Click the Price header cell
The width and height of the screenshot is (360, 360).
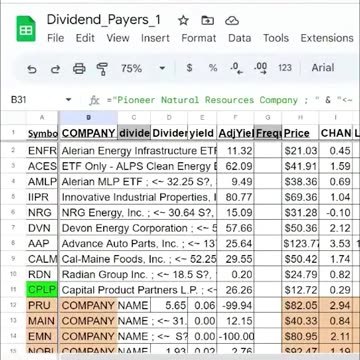click(x=300, y=133)
